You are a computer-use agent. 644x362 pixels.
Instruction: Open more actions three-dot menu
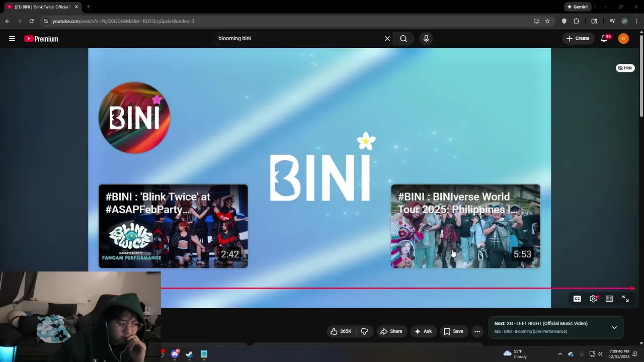coord(477,331)
